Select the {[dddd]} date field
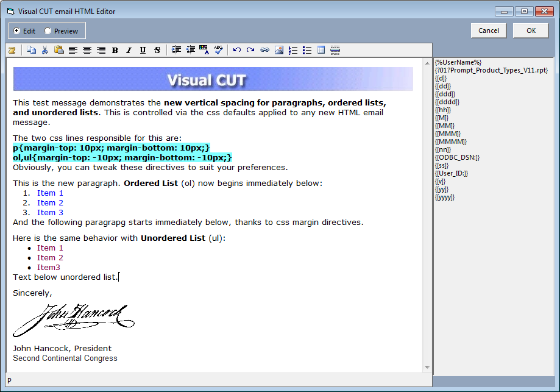This screenshot has height=392, width=560. (447, 102)
